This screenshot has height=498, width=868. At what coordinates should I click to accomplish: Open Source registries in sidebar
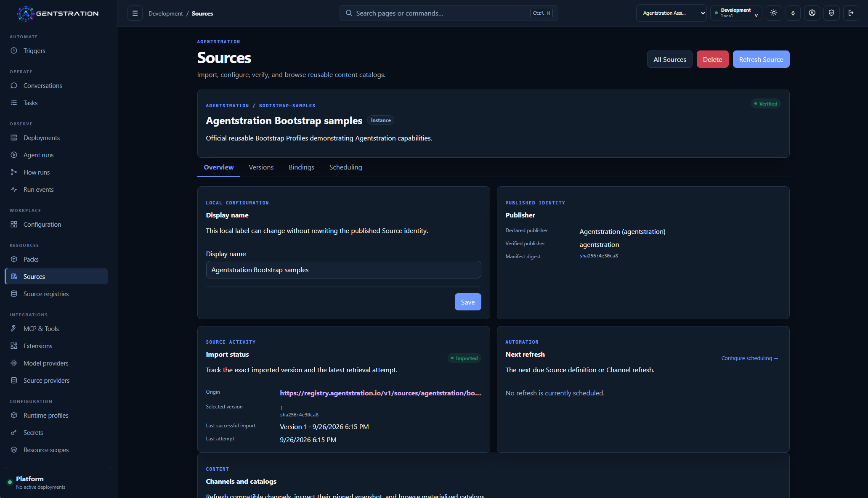pos(56,294)
